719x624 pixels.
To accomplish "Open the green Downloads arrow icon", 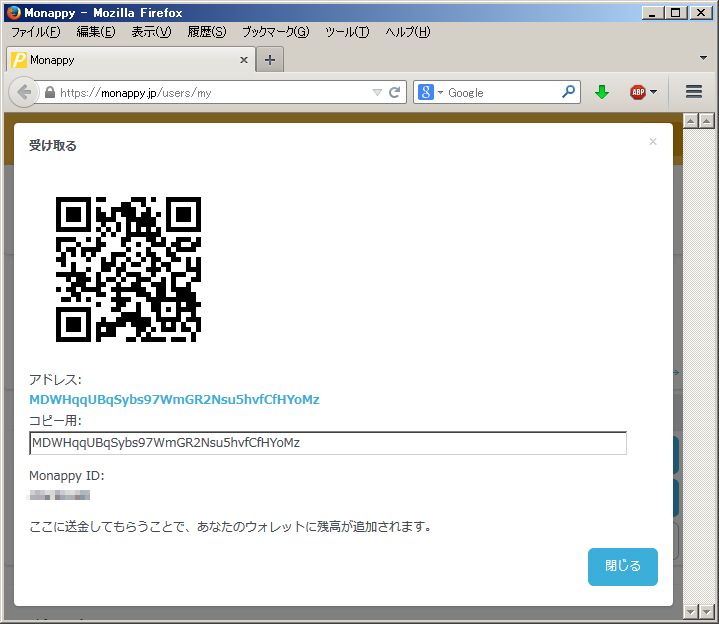I will click(602, 92).
